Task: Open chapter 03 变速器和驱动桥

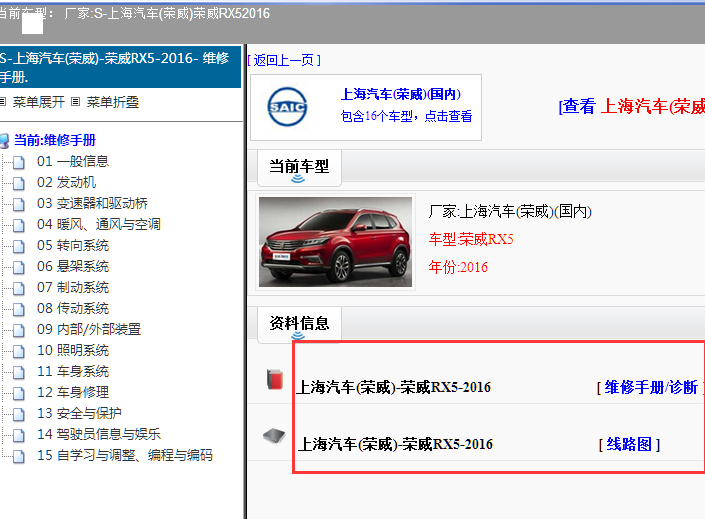Action: (92, 203)
